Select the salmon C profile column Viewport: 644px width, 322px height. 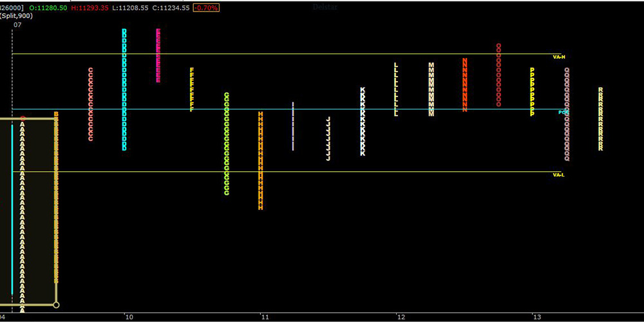[x=91, y=104]
